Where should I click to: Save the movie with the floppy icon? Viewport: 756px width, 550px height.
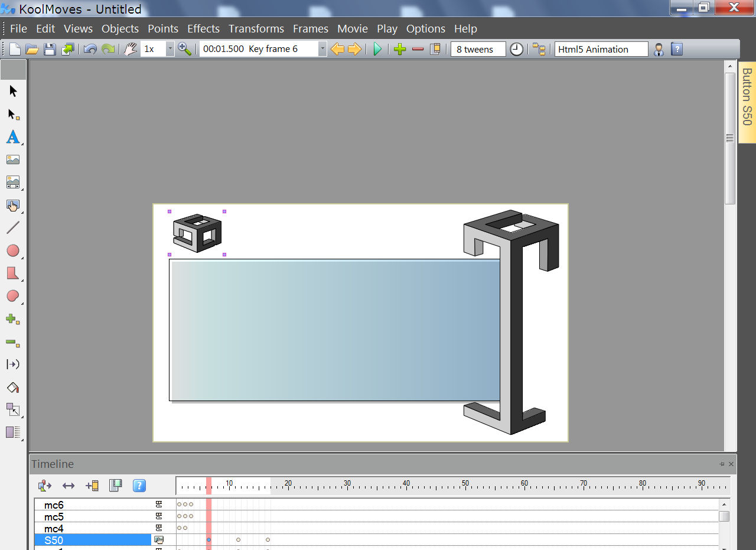(x=50, y=50)
